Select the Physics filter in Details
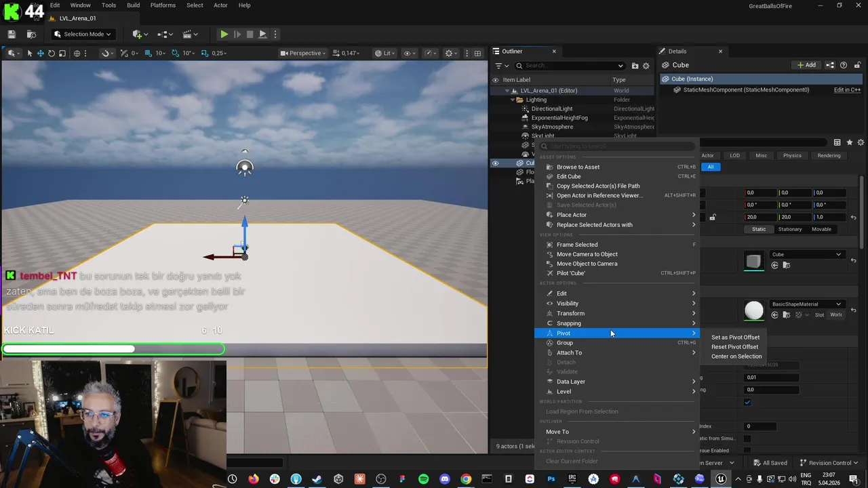This screenshot has height=488, width=868. pyautogui.click(x=792, y=155)
